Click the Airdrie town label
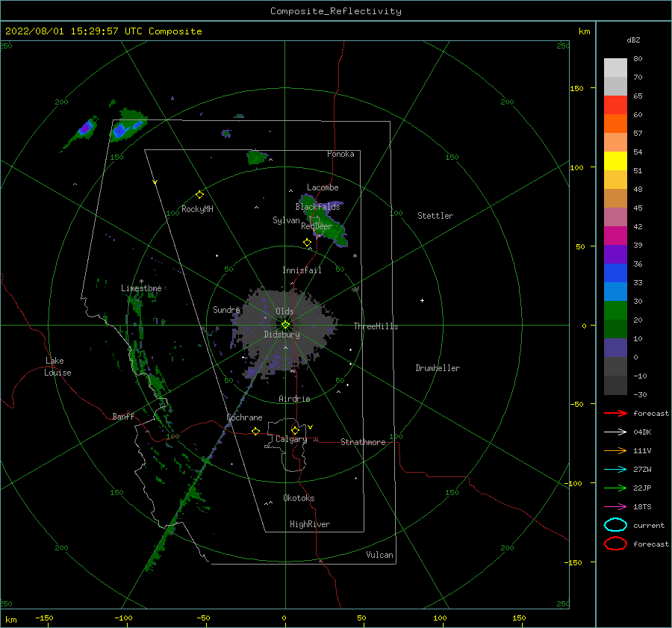Screen dimensions: 672x628 (x=294, y=399)
